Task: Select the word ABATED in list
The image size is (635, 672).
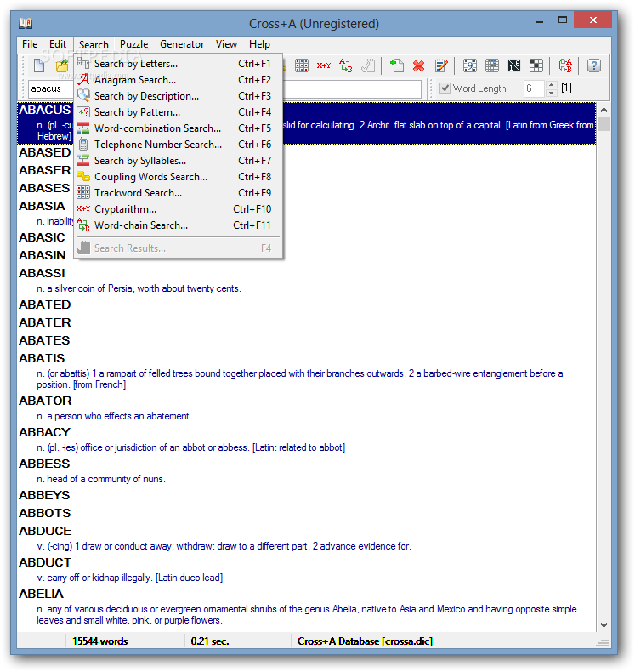Action: pos(44,305)
